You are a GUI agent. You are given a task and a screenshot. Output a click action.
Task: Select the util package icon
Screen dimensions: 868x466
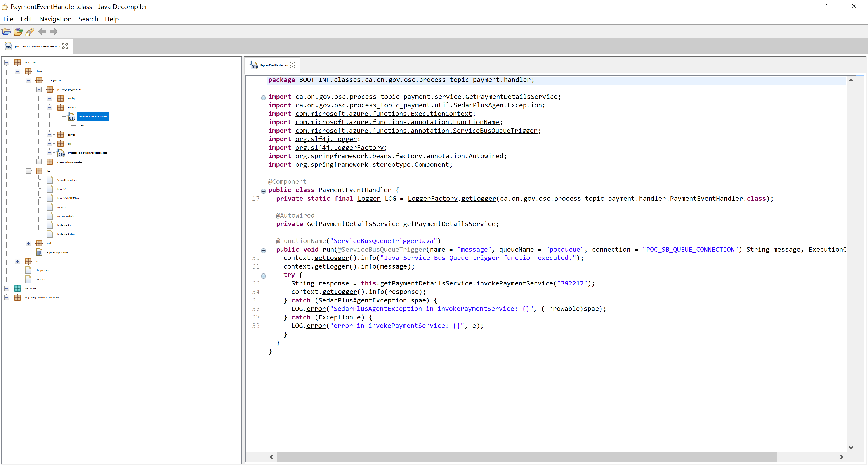pyautogui.click(x=61, y=144)
